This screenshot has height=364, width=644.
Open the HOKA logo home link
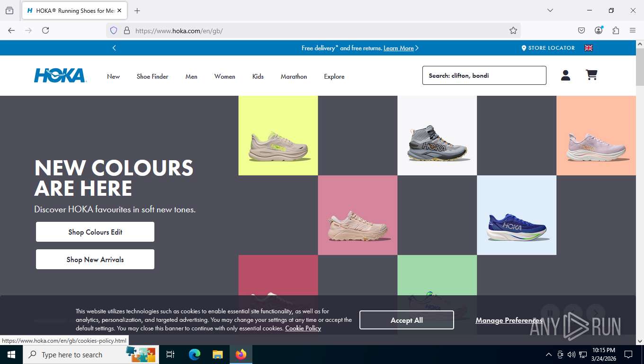(x=60, y=75)
